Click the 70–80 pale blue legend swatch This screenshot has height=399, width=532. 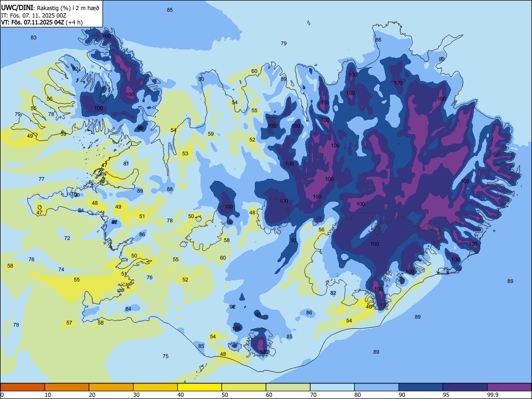[x=332, y=387]
